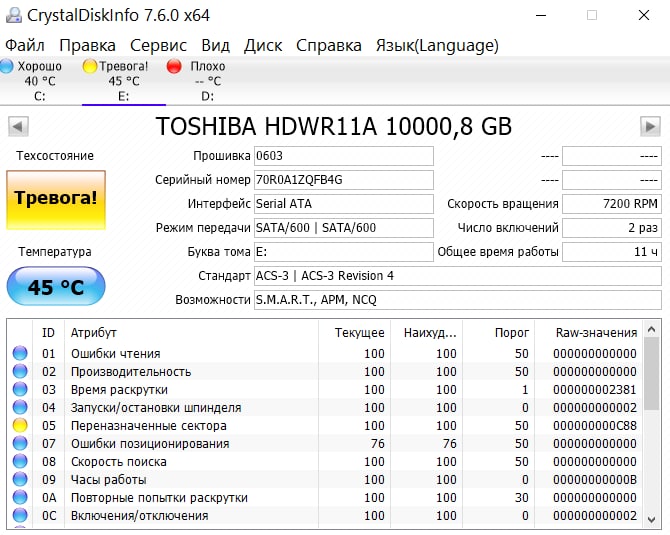Click the rotation speed value 7200 RPM
This screenshot has width=670, height=535.
pyautogui.click(x=612, y=204)
